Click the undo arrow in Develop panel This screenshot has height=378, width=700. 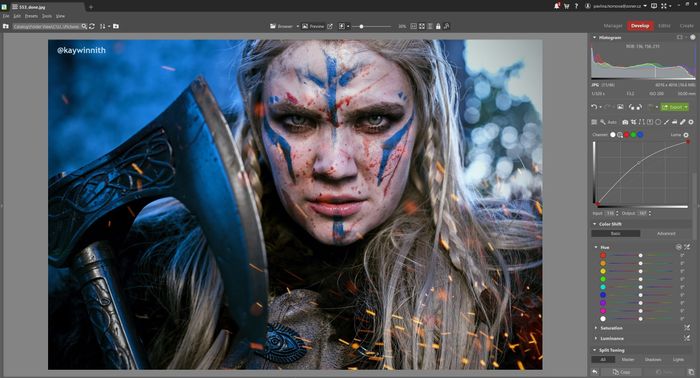[x=594, y=107]
